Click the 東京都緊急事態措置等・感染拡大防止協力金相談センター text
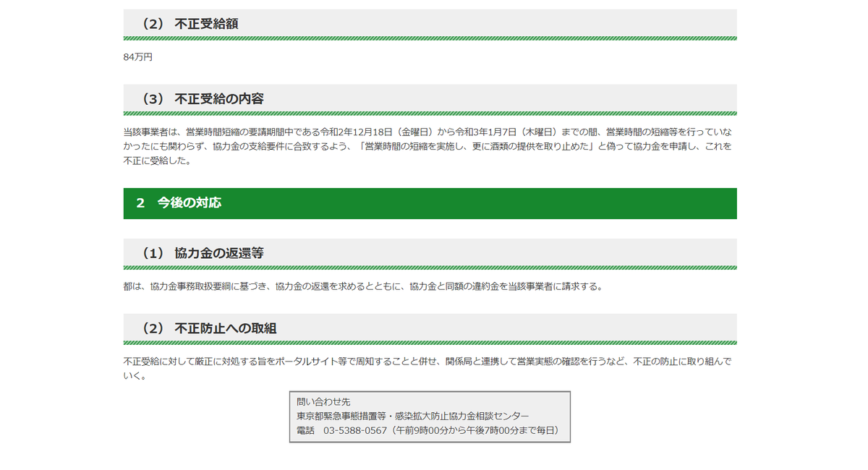 coord(411,416)
